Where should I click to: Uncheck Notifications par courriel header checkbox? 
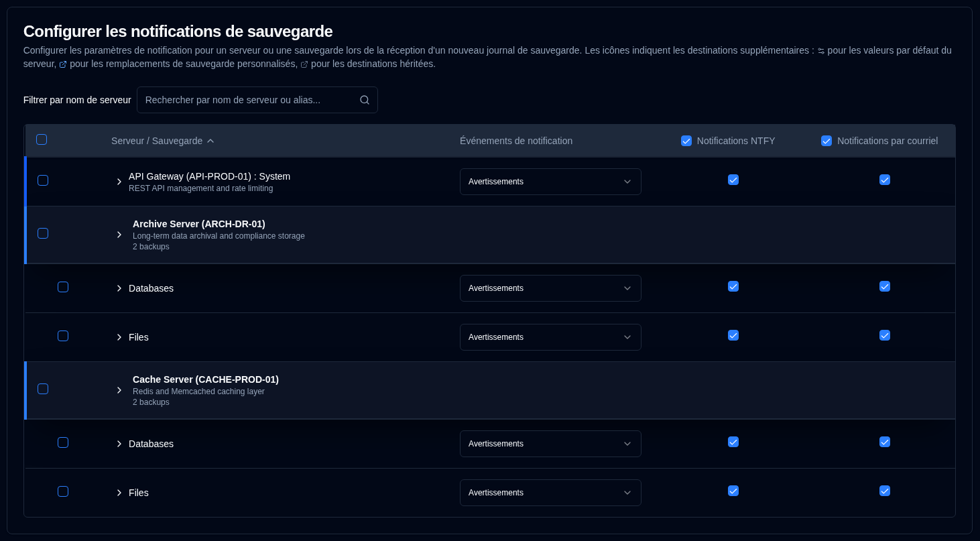826,141
